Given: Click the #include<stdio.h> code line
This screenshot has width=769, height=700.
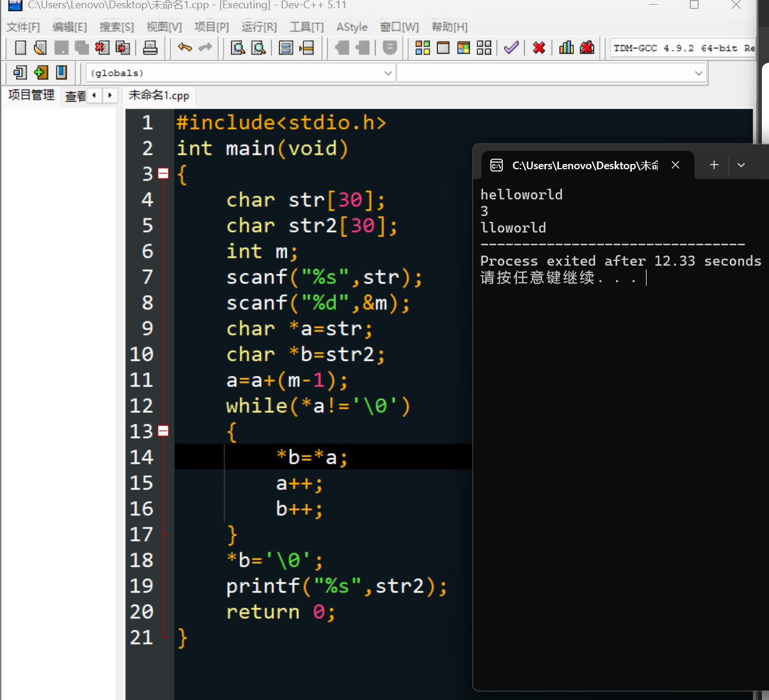Looking at the screenshot, I should pyautogui.click(x=281, y=123).
